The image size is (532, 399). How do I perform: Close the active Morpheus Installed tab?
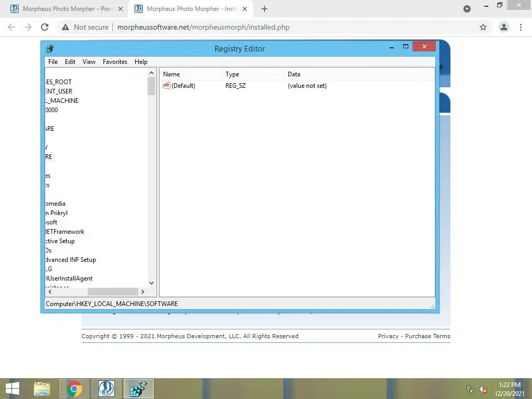(x=245, y=9)
